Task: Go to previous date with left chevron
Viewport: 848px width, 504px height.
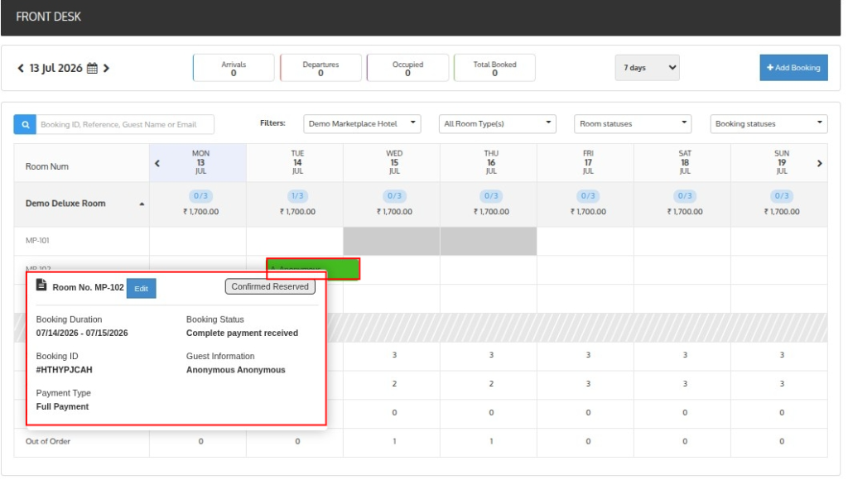Action: point(21,68)
